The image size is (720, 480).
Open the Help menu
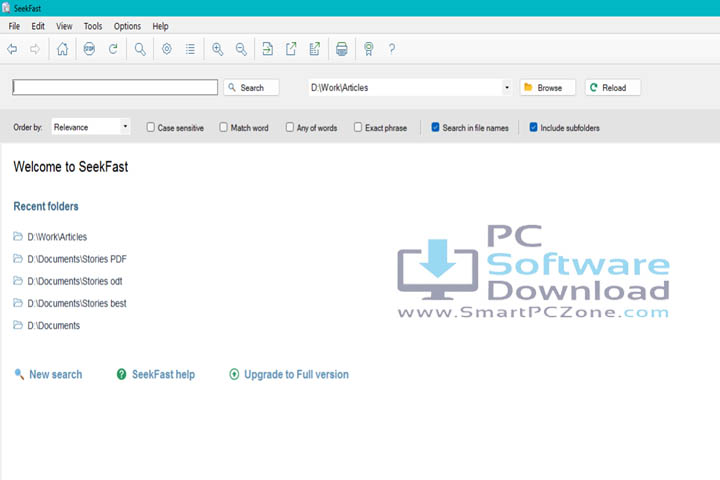160,26
